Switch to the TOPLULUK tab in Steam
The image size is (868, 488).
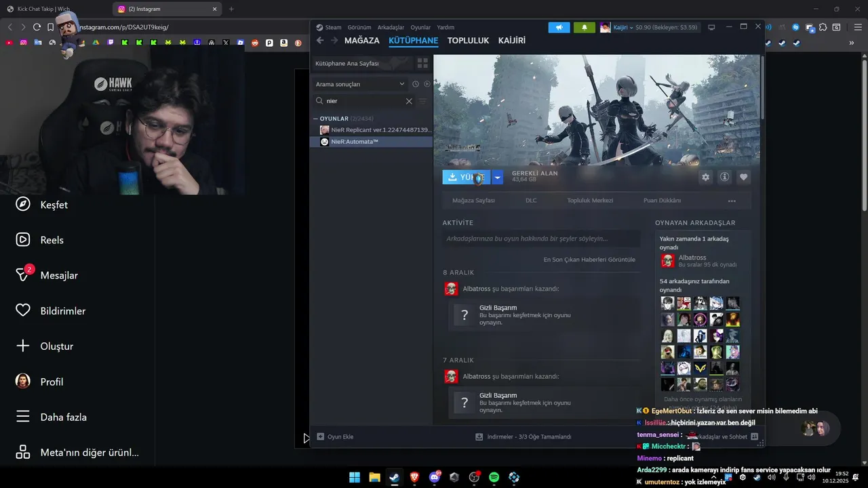coord(468,41)
